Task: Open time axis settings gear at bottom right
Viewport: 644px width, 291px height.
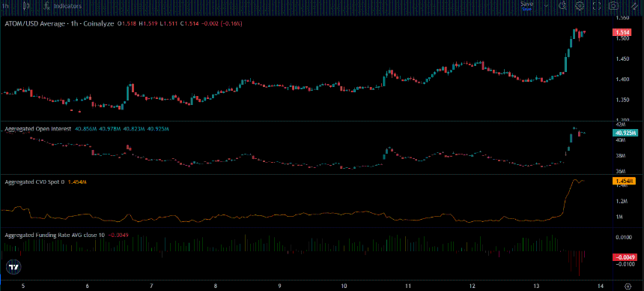Action: point(628,286)
